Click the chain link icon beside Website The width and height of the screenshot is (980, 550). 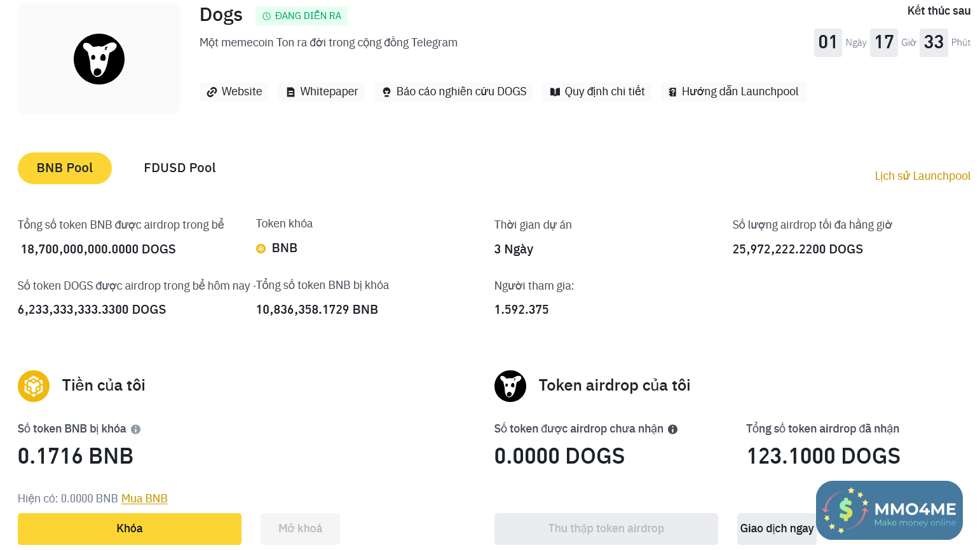212,92
